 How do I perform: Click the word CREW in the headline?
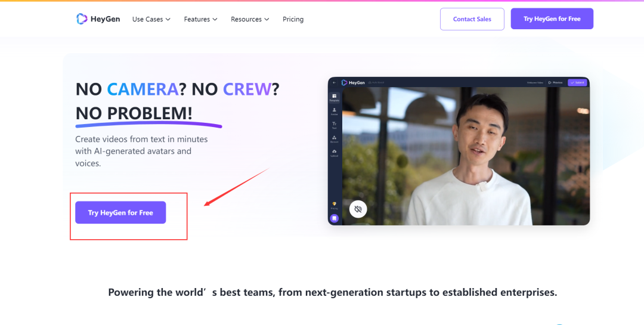click(247, 89)
